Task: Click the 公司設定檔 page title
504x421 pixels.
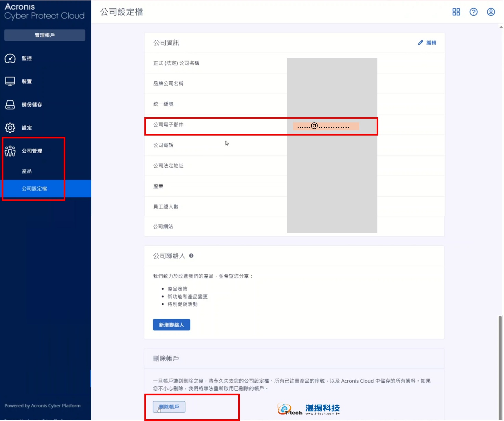Action: [121, 12]
